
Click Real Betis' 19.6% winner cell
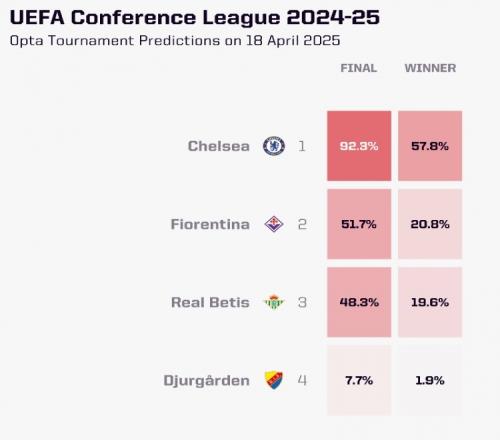click(x=430, y=302)
